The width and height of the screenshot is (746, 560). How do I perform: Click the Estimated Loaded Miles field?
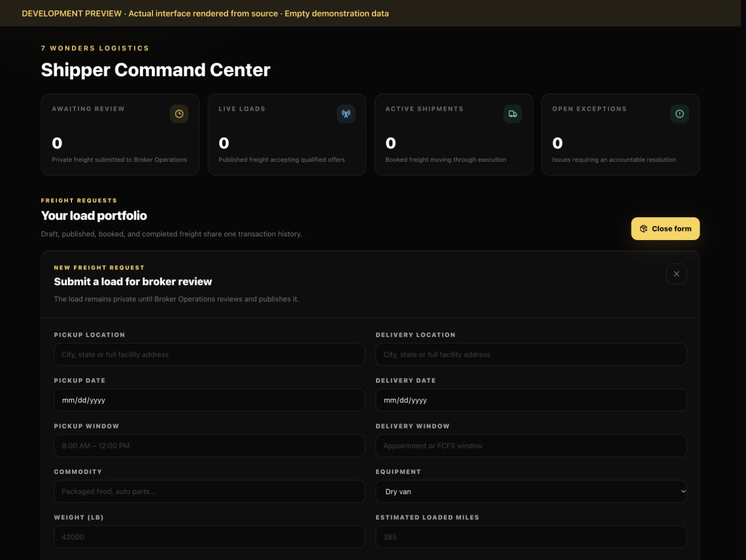pos(531,537)
